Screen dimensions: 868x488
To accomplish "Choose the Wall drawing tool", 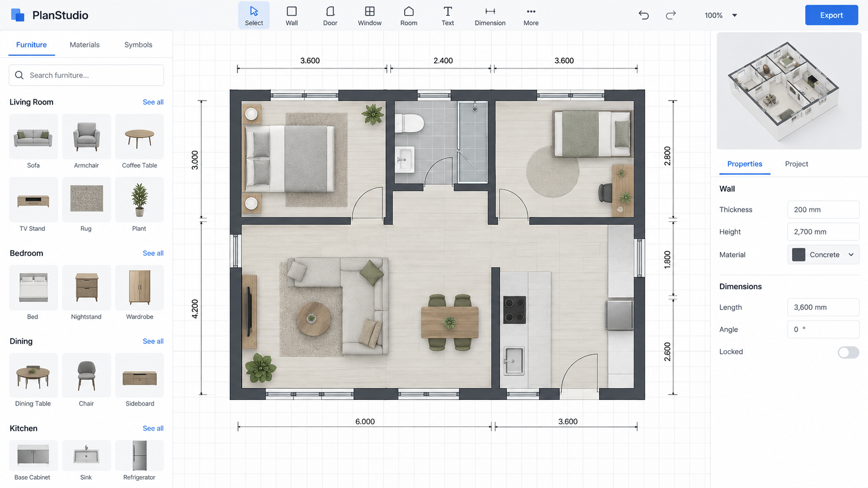I will tap(292, 16).
